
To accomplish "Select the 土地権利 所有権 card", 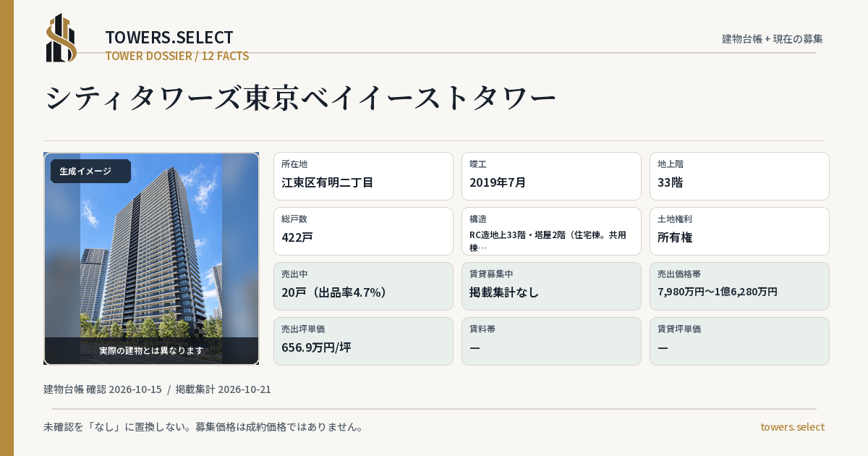I will [739, 231].
